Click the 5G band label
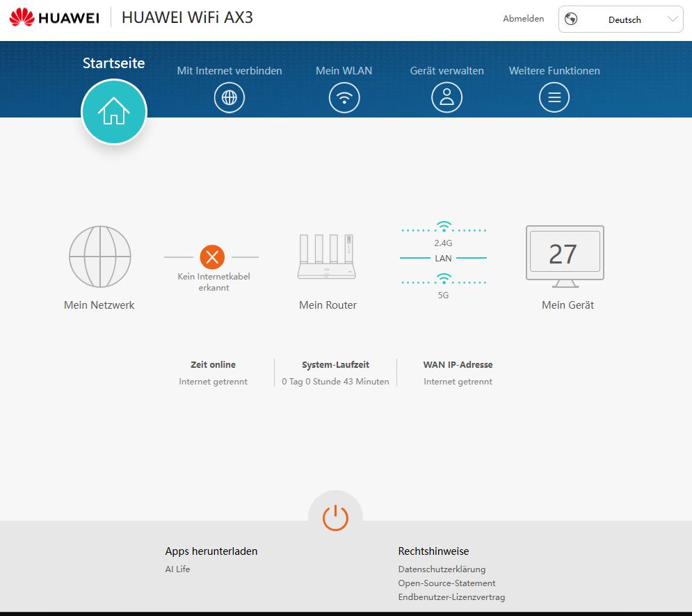Image resolution: width=692 pixels, height=616 pixels. click(x=443, y=295)
